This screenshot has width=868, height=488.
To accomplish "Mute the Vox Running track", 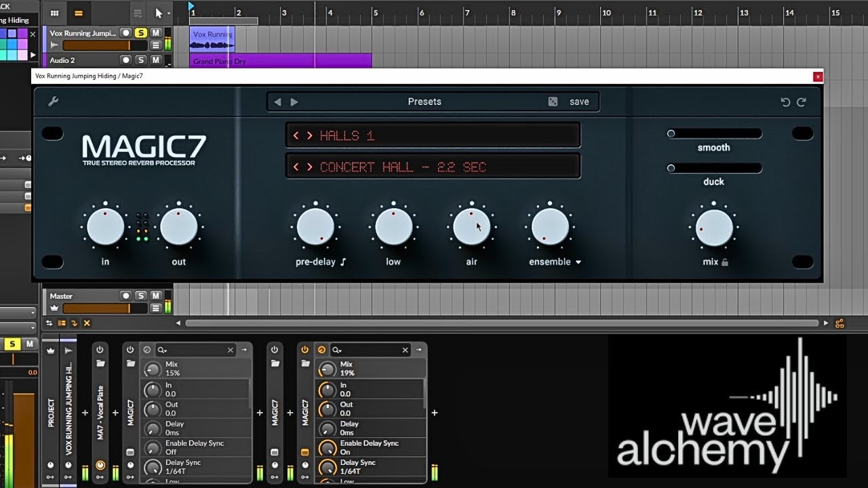I will (155, 33).
